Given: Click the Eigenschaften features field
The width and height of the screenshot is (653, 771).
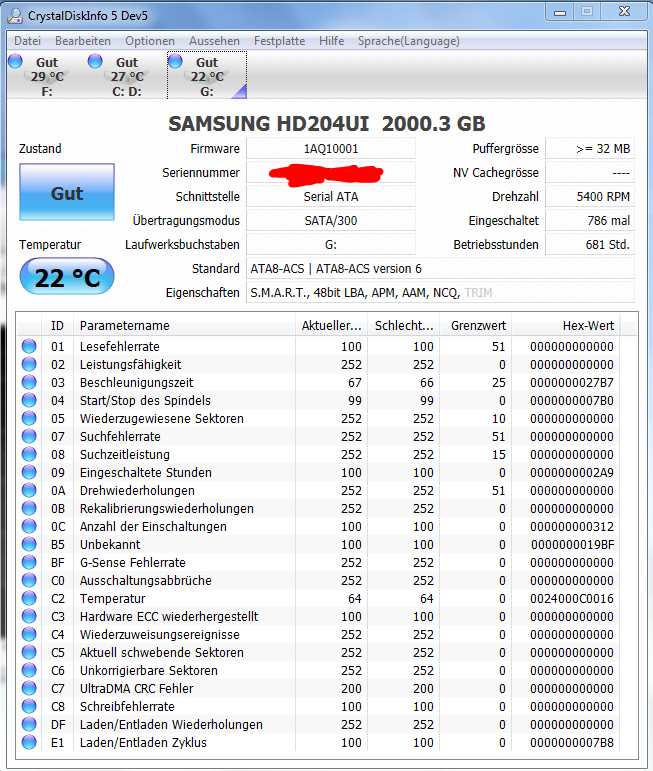Looking at the screenshot, I should point(440,293).
